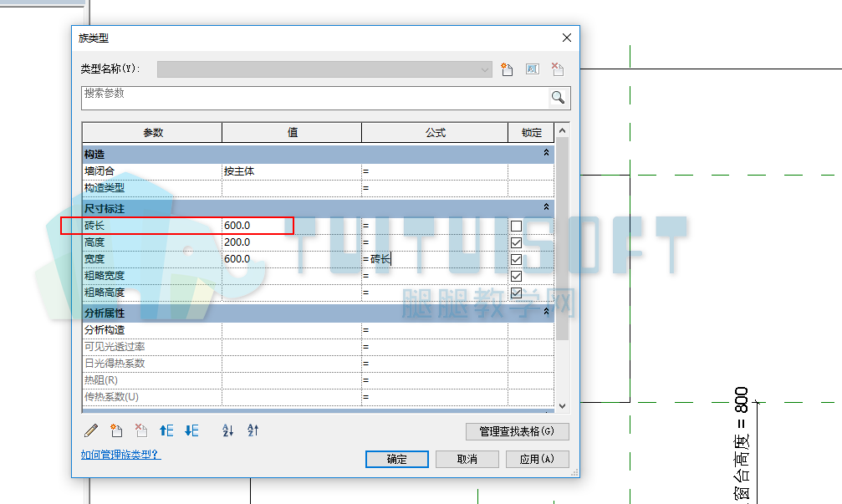Click the new parameter icon at bottom
The width and height of the screenshot is (842, 504).
(116, 430)
